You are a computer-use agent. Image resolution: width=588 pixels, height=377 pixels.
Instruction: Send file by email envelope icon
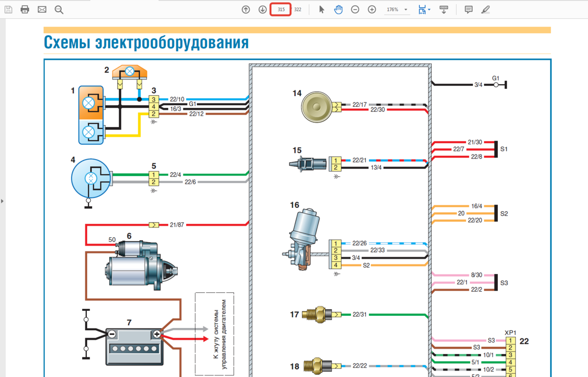point(42,9)
